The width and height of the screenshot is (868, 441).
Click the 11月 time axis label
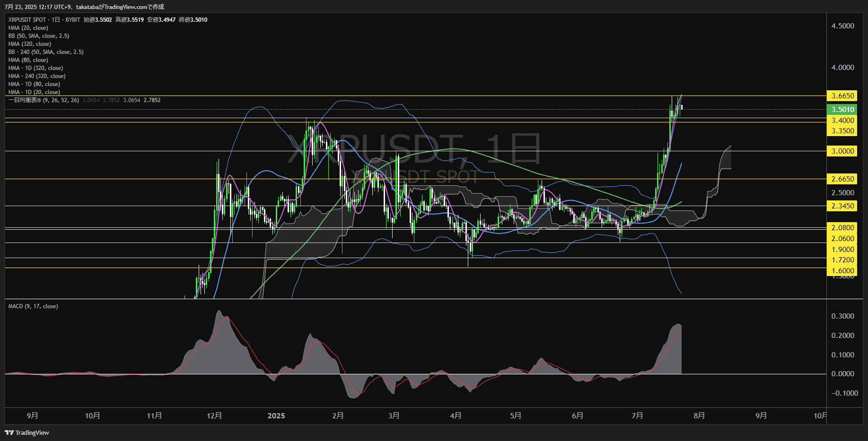tap(154, 416)
